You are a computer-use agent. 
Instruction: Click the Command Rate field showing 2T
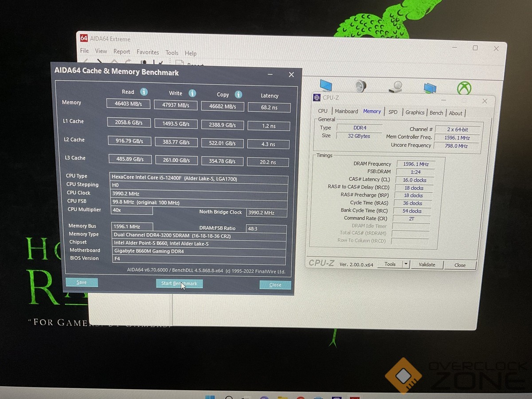(x=412, y=219)
